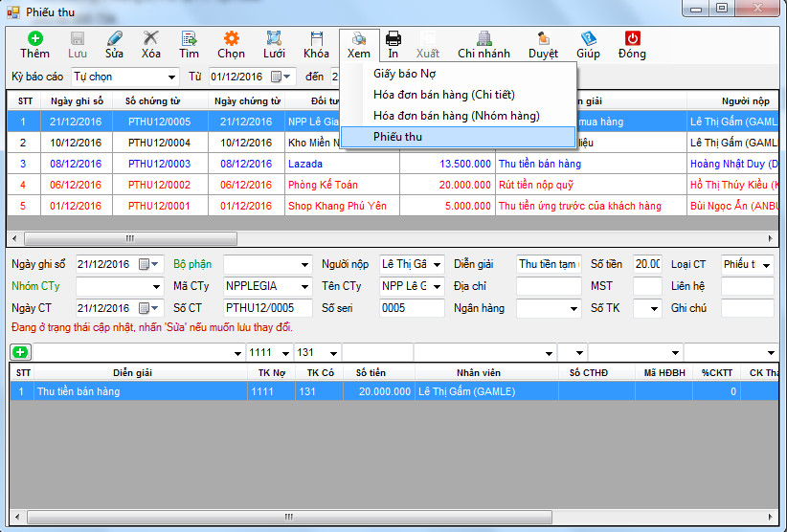Click the Xuất (export) toolbar icon
This screenshot has width=787, height=532.
pos(428,38)
